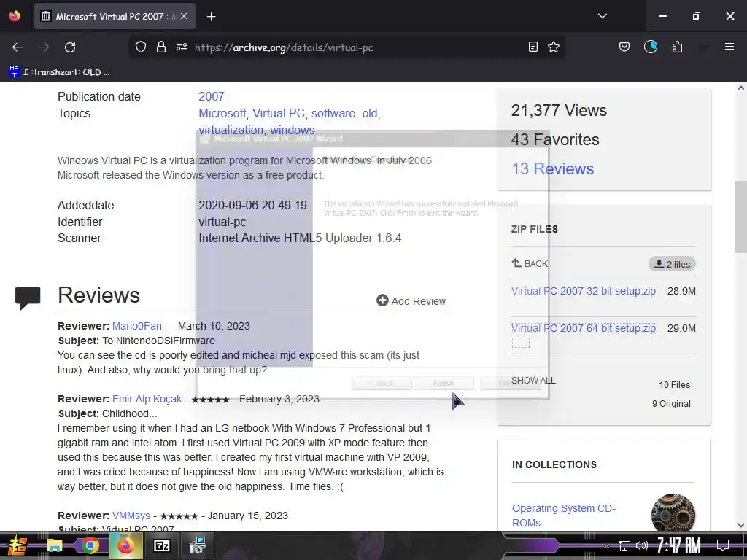This screenshot has width=747, height=560.
Task: Close the Microsoft Virtual PC 2007 tab
Action: (184, 16)
